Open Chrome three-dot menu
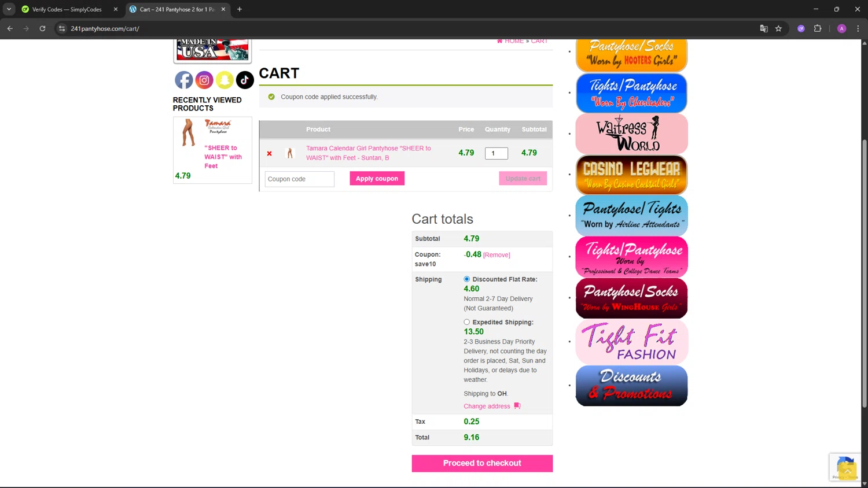Viewport: 868px width, 488px height. pos(858,28)
